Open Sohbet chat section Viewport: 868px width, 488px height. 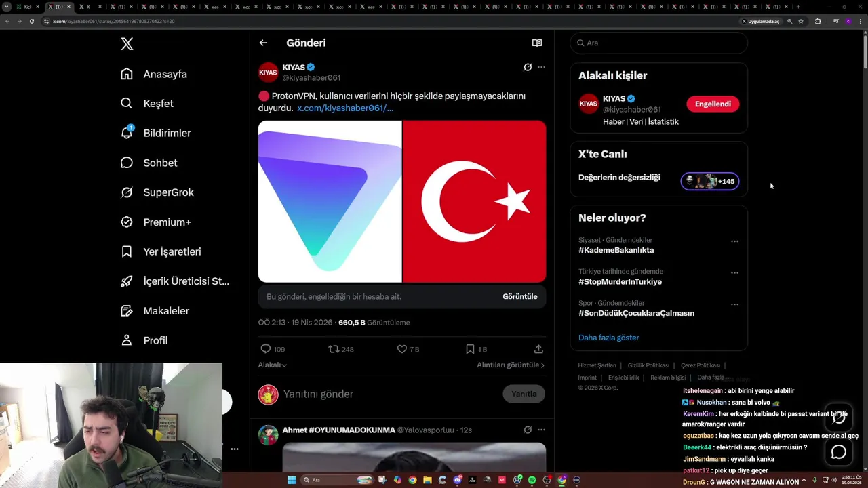point(149,163)
